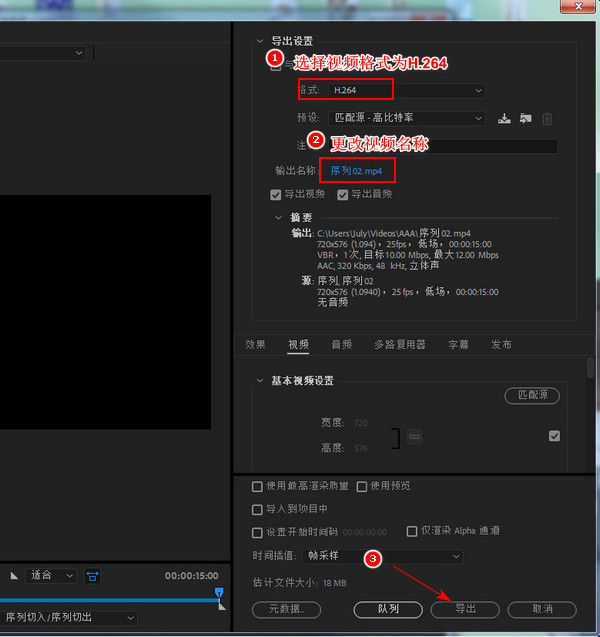600x637 pixels.
Task: Open the Preset dropdown 匹配源 - 高比特率
Action: click(x=407, y=118)
